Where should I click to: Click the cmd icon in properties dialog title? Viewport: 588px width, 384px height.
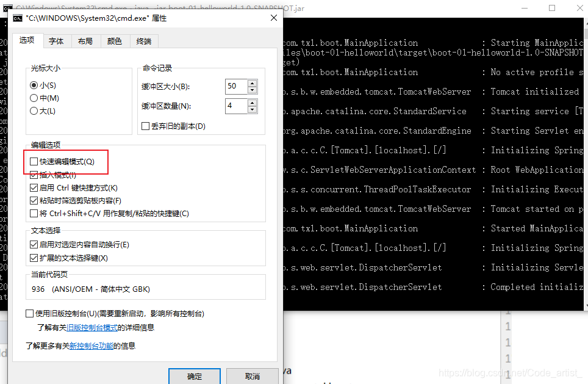click(x=17, y=18)
